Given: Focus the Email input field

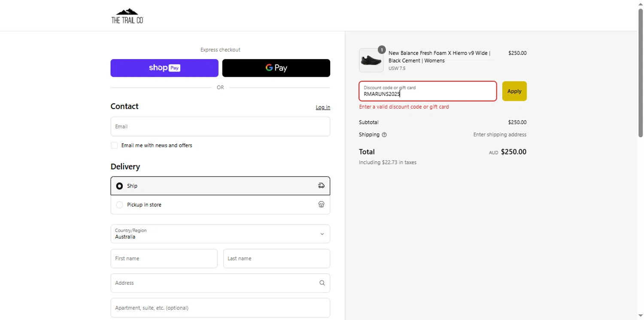Looking at the screenshot, I should coord(220,127).
